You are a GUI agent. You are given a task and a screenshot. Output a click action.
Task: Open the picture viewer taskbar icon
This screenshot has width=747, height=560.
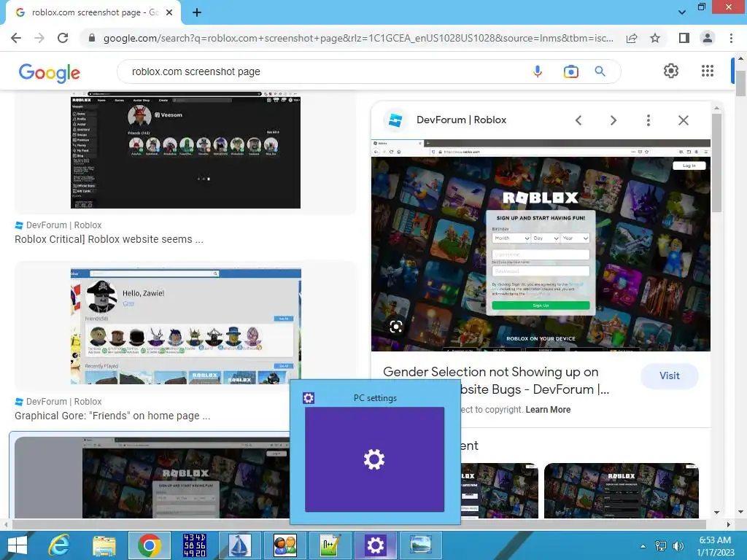[421, 545]
